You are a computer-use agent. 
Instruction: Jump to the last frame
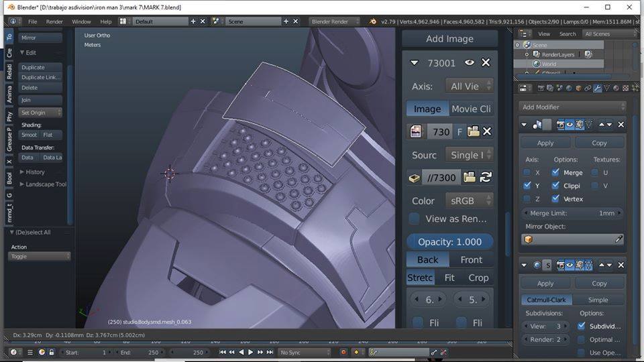270,352
